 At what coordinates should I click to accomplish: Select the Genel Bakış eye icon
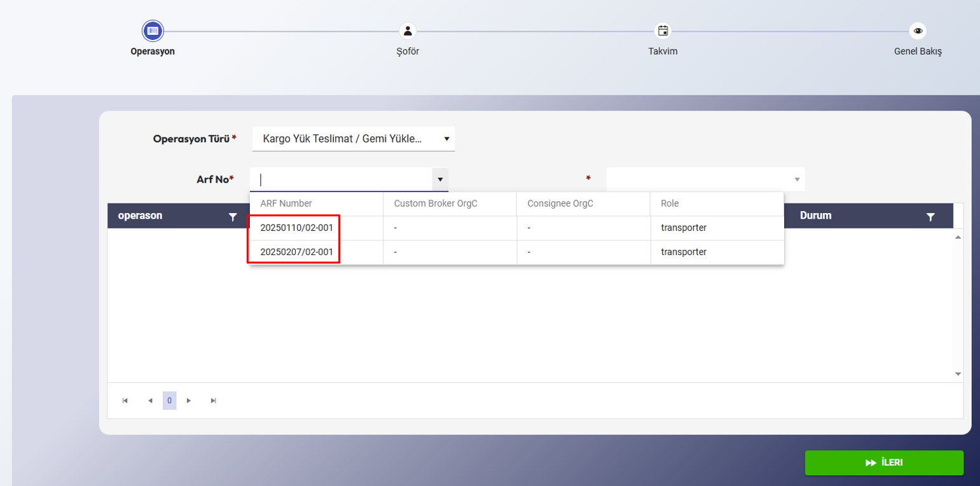point(918,31)
